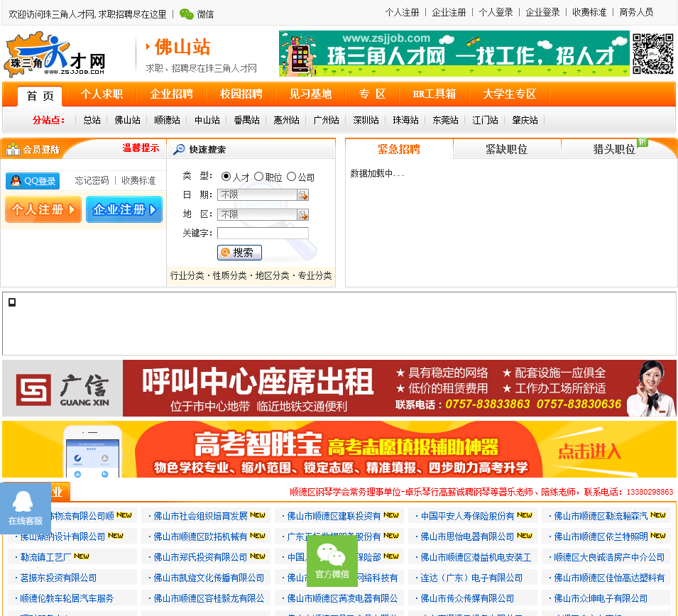Open the 日期 不限 dropdown field
The width and height of the screenshot is (678, 616).
tap(257, 195)
